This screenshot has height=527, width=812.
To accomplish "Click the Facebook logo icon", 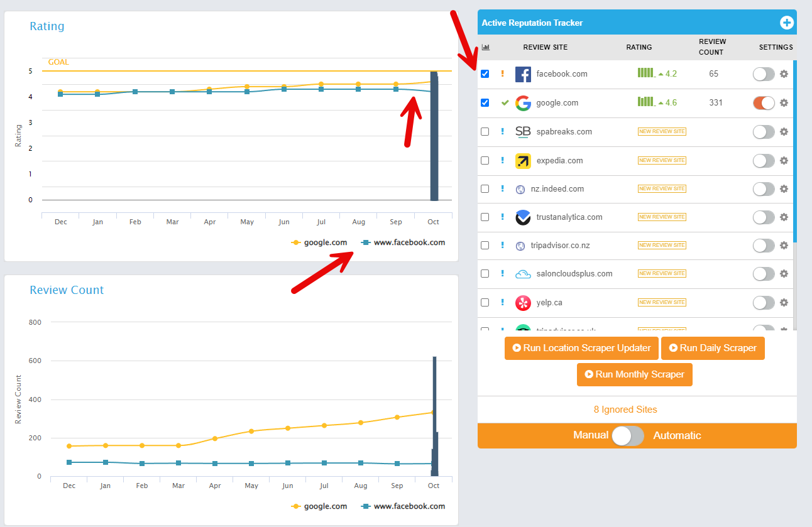I will coord(523,74).
